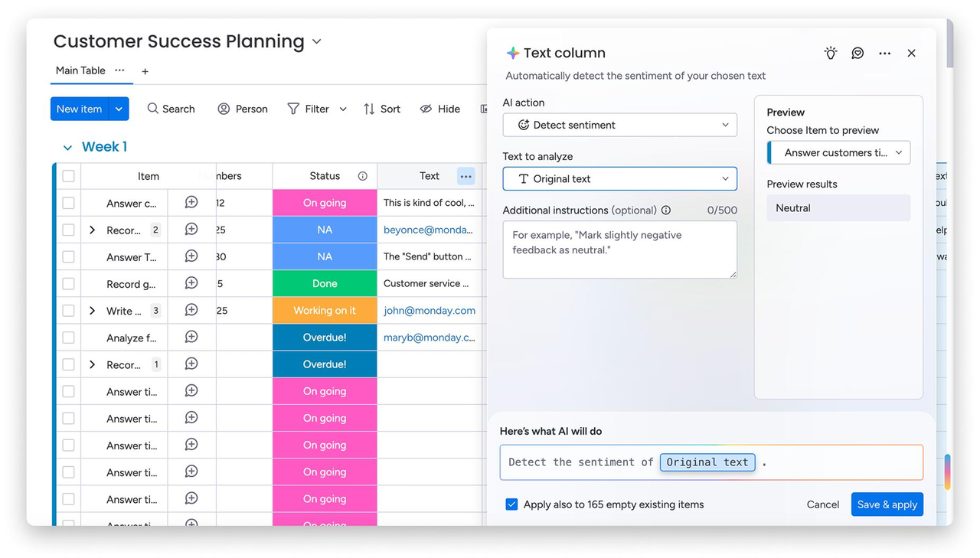The width and height of the screenshot is (980, 558).
Task: Check the box for Record g... row
Action: pyautogui.click(x=69, y=283)
